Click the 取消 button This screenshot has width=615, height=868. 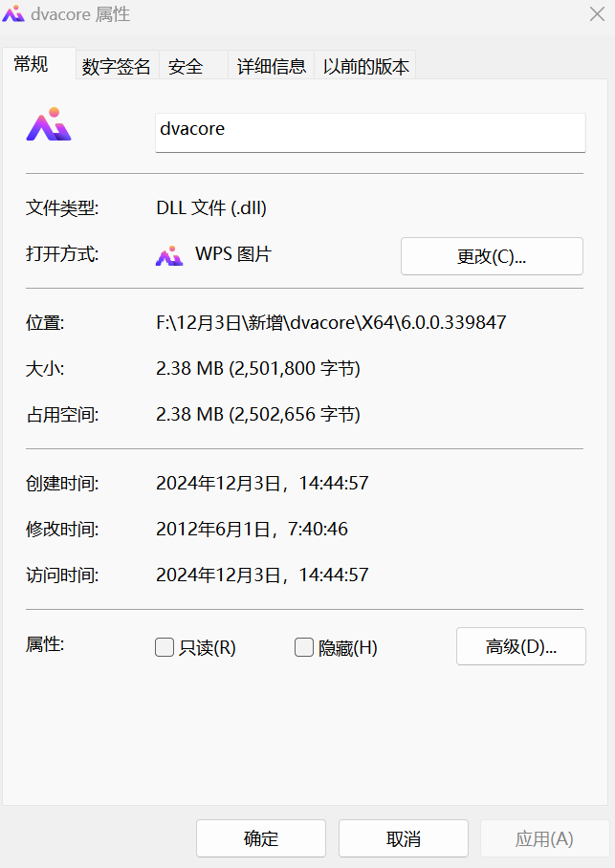click(404, 838)
